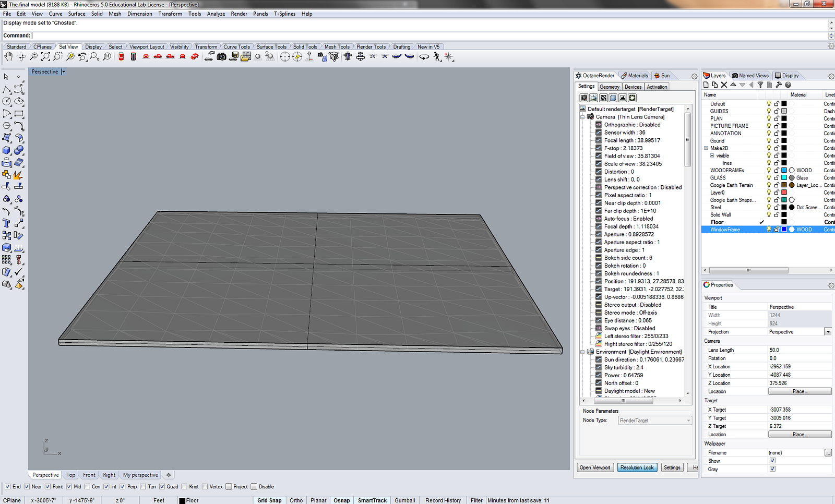Open the Render menu
Image resolution: width=835 pixels, height=504 pixels.
click(238, 14)
